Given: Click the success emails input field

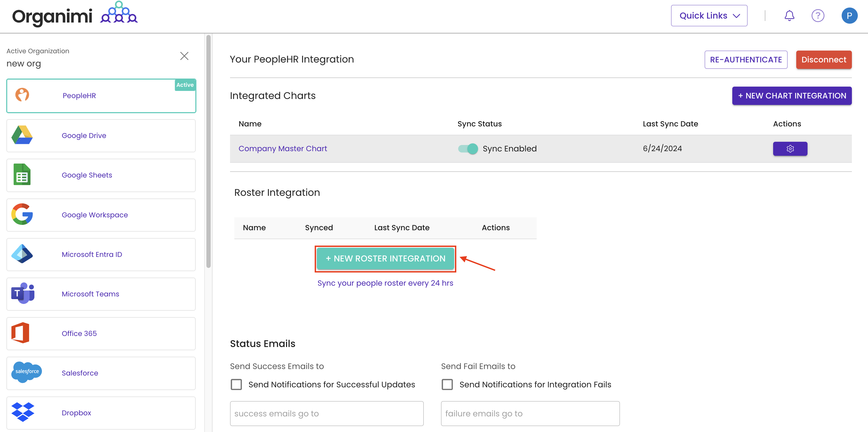Looking at the screenshot, I should click(327, 413).
